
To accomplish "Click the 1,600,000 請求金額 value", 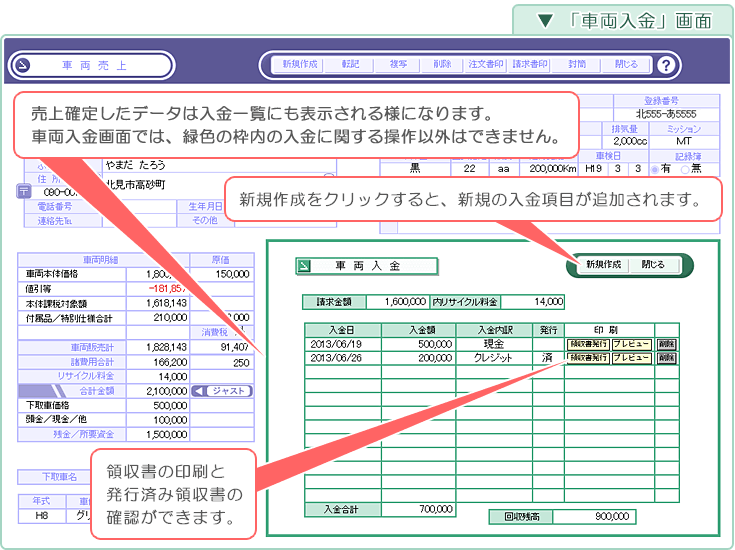I will pos(398,302).
